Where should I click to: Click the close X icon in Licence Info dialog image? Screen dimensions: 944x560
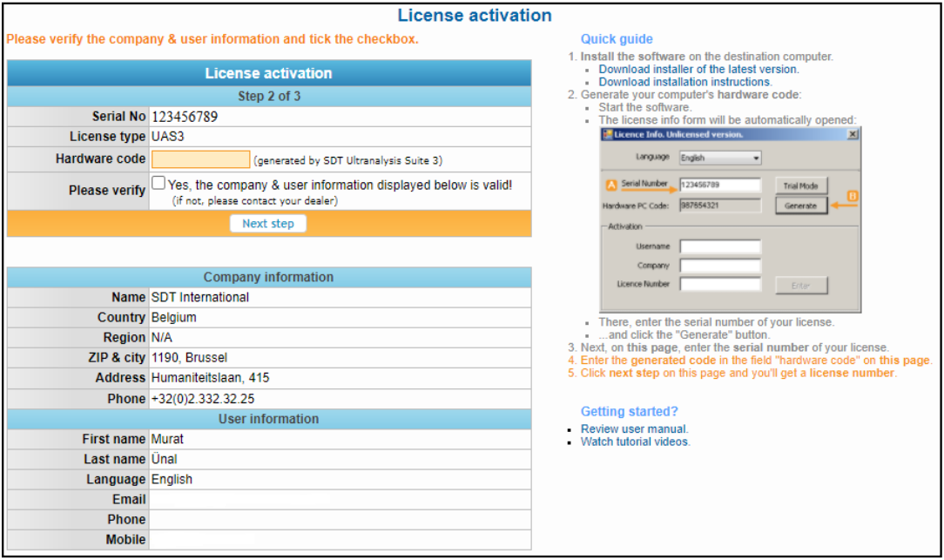[x=853, y=134]
